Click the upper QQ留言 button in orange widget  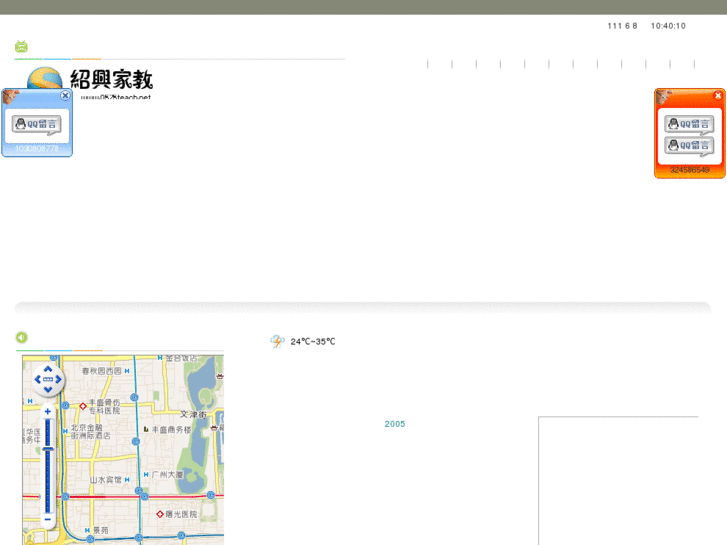pyautogui.click(x=689, y=124)
